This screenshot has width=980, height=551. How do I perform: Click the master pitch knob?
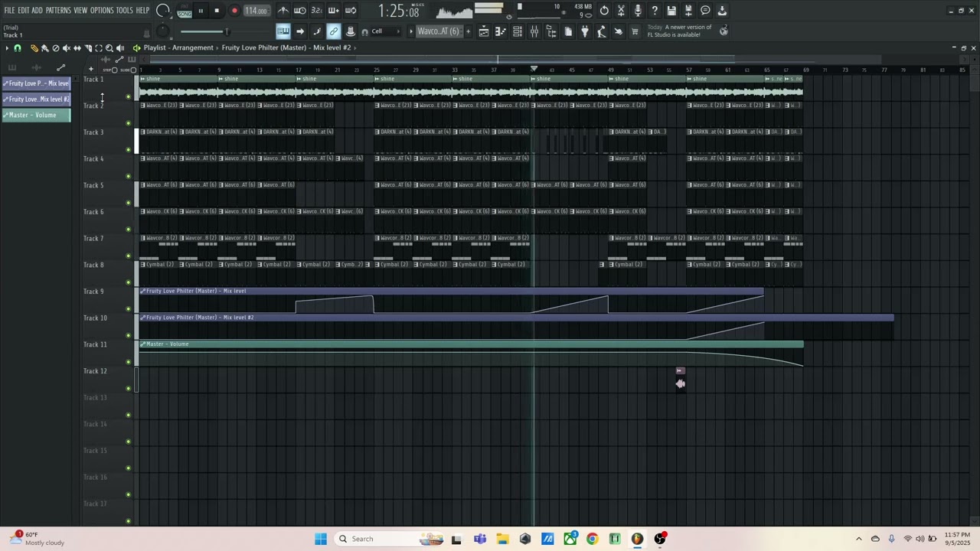point(162,31)
